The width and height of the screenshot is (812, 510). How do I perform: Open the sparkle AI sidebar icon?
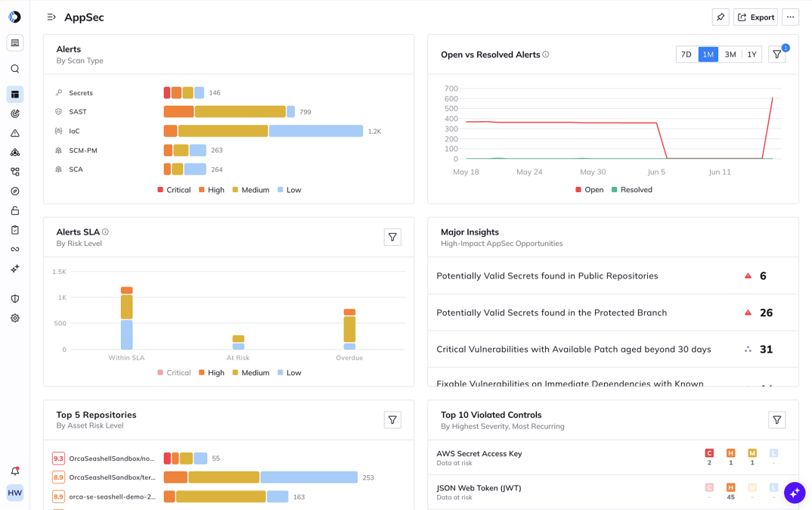(x=15, y=269)
